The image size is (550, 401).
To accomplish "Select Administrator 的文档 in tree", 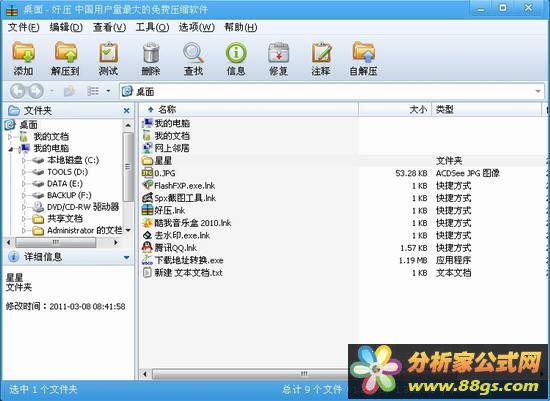I will point(85,230).
